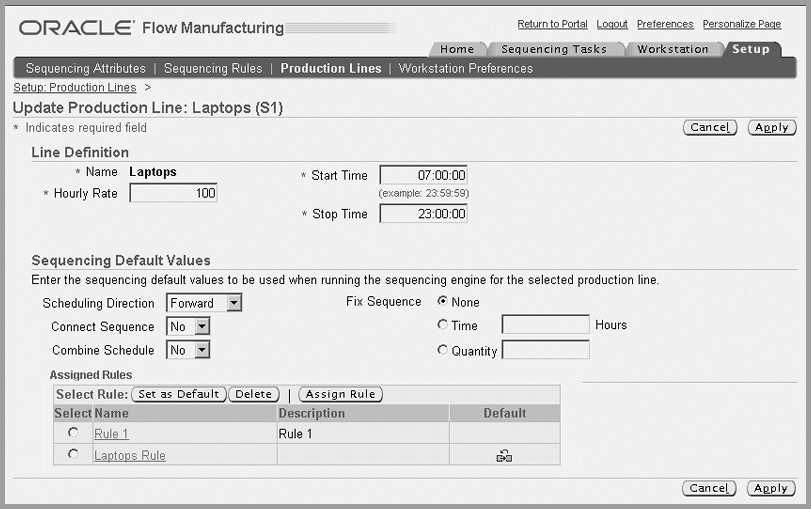Click the Oracle Flow Manufacturing logo
The width and height of the screenshot is (811, 509).
click(x=152, y=27)
